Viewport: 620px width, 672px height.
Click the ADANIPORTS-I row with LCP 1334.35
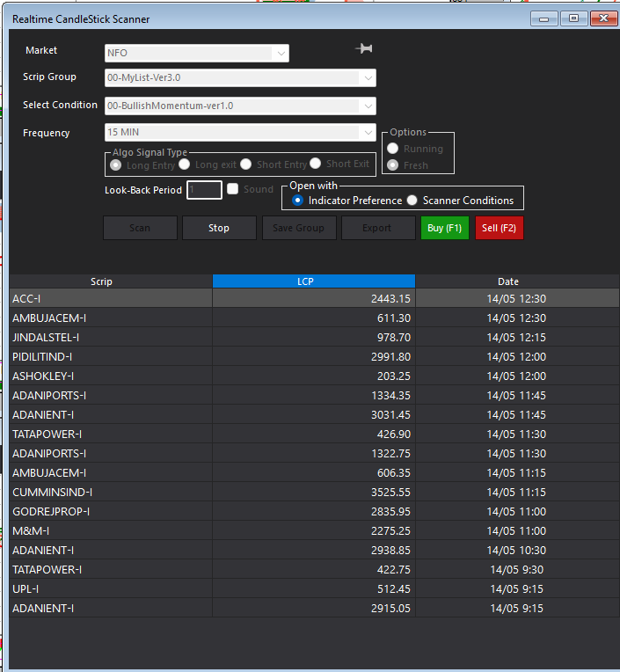click(315, 395)
